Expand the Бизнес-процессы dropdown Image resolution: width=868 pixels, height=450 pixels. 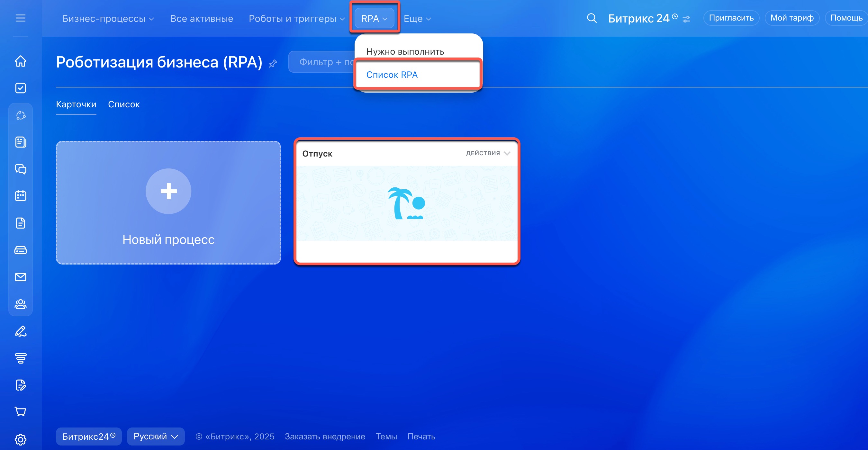point(108,19)
